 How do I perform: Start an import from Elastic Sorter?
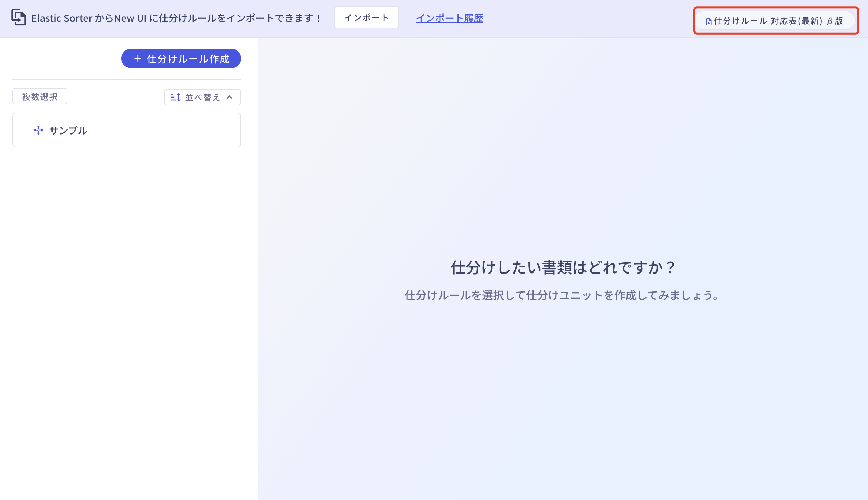366,17
